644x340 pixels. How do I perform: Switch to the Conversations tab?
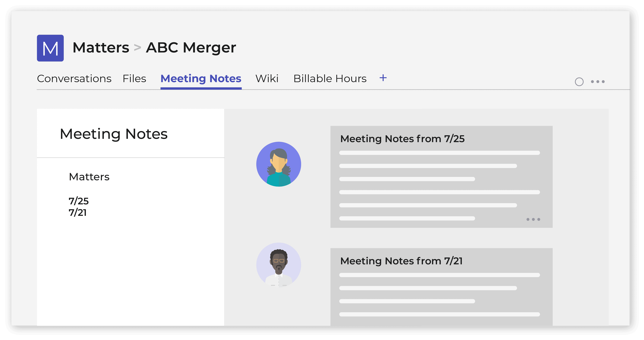(74, 78)
